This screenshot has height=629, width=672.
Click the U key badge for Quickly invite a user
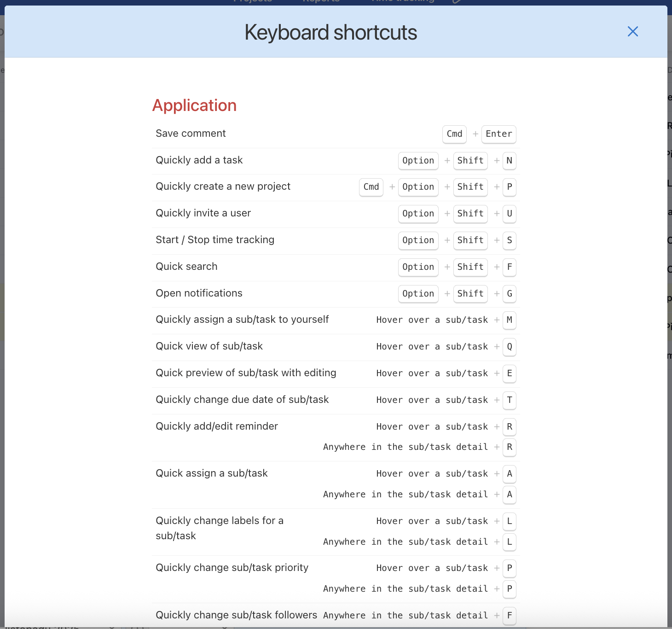coord(509,214)
